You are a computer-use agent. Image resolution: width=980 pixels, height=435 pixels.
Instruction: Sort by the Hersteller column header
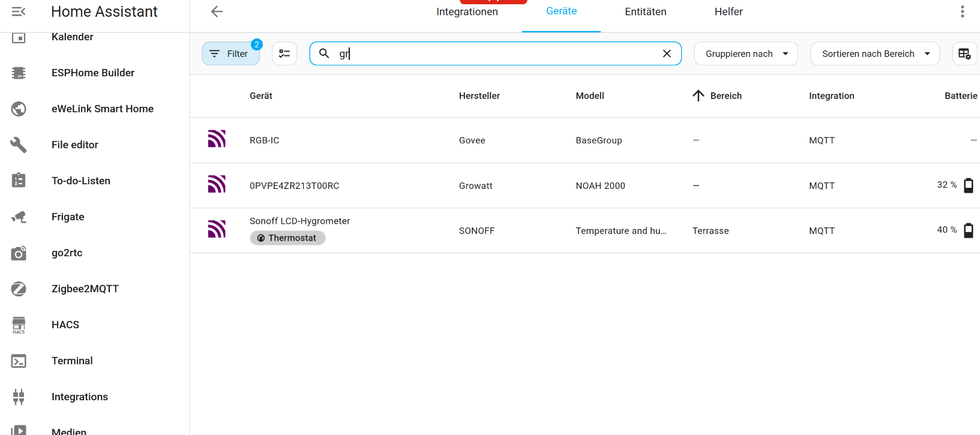coord(479,96)
